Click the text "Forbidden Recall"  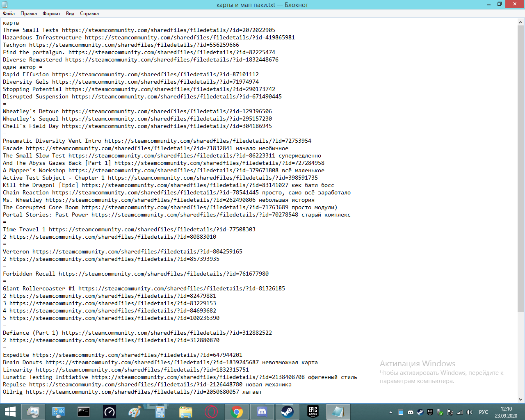click(29, 274)
